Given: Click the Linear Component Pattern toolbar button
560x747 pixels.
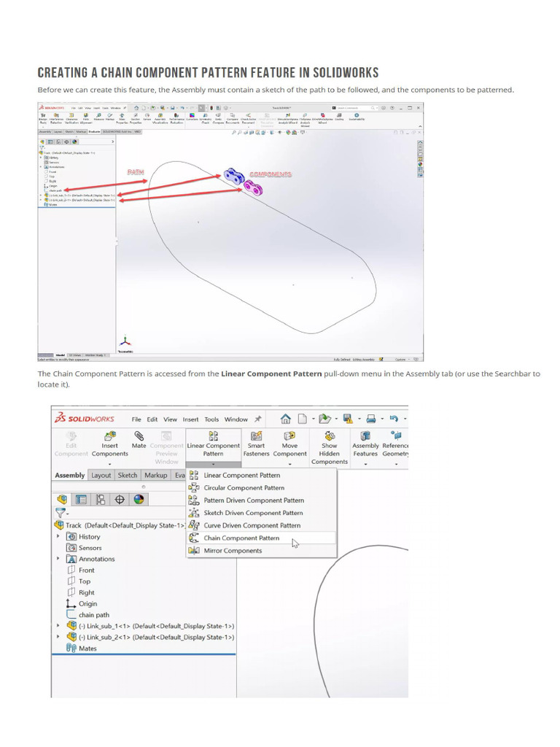Looking at the screenshot, I should (x=214, y=444).
